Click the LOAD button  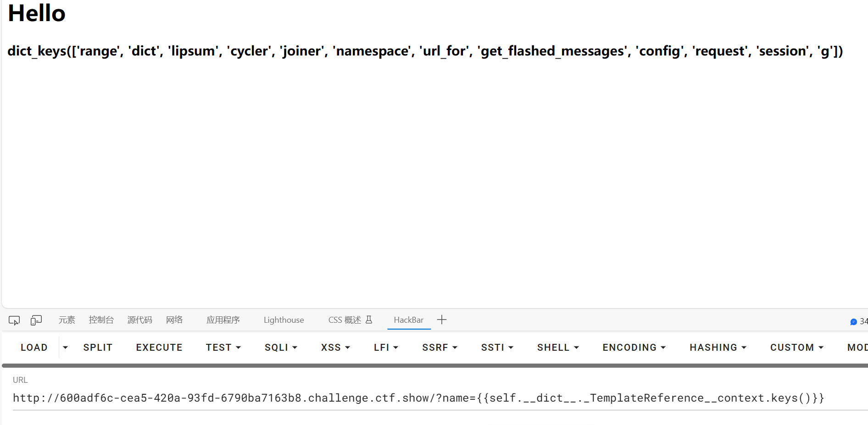[34, 348]
